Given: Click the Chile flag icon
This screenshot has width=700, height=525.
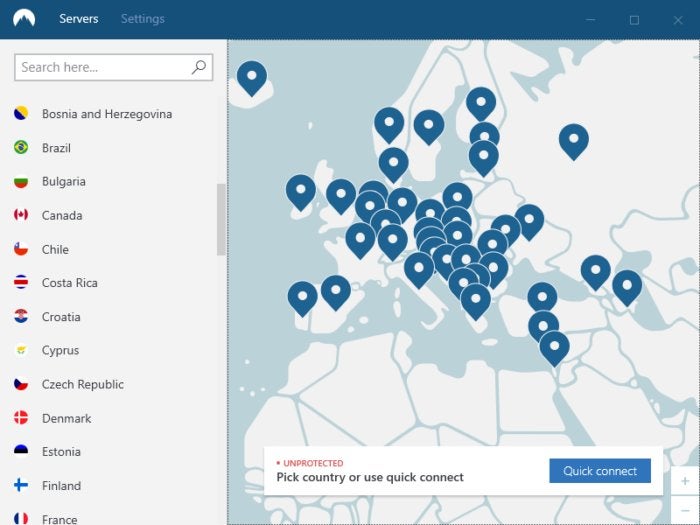Looking at the screenshot, I should (x=21, y=249).
